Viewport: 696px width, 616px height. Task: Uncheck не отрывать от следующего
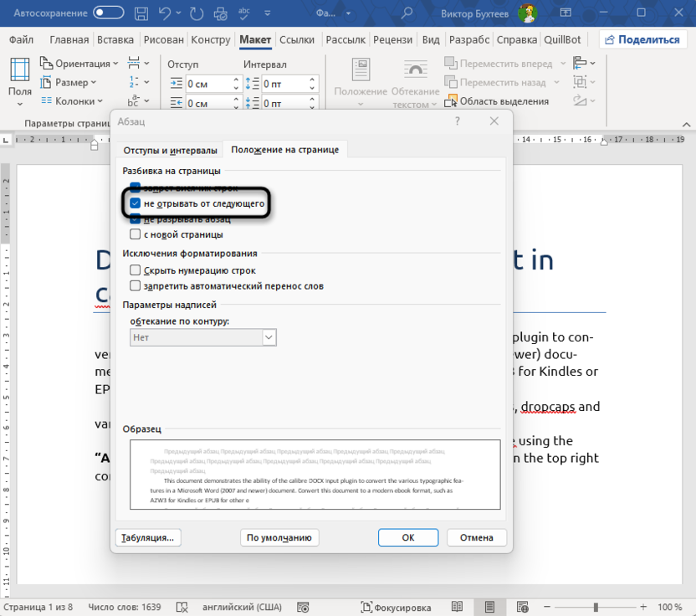(x=136, y=203)
